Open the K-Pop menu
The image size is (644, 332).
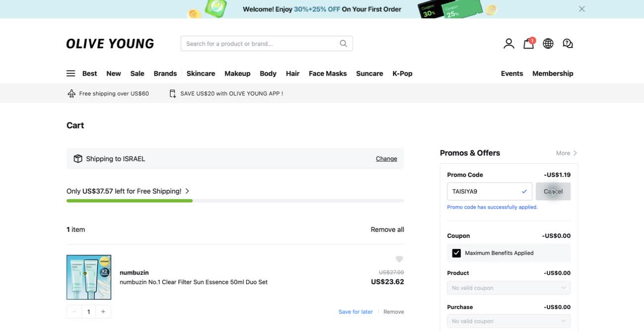402,73
